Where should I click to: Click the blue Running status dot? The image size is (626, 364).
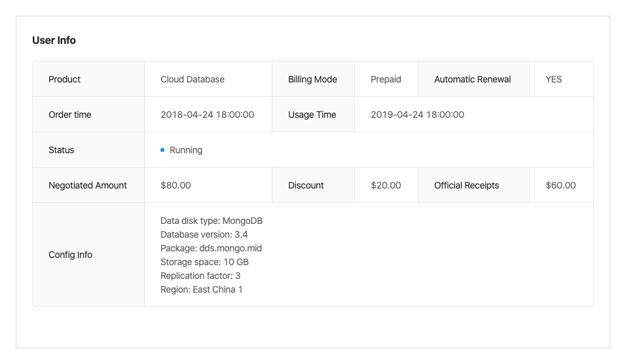point(162,150)
